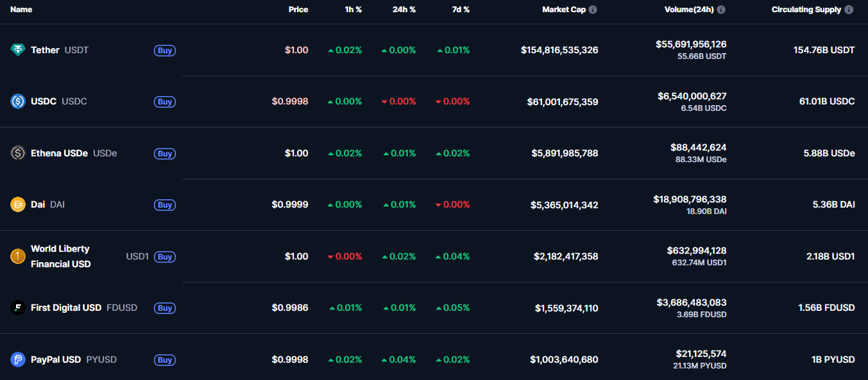Sort by the Name column header

pos(21,10)
